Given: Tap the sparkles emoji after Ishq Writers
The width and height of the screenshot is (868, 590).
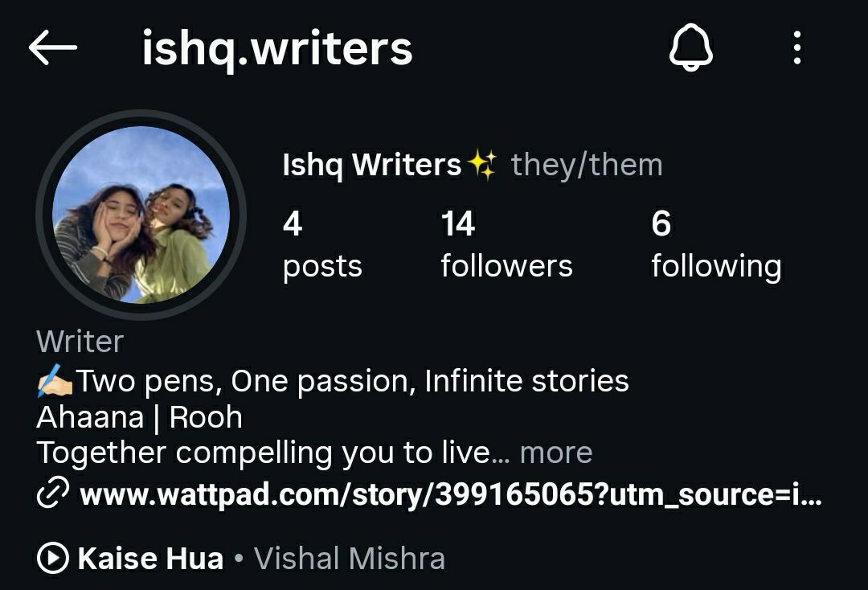Looking at the screenshot, I should click(481, 165).
